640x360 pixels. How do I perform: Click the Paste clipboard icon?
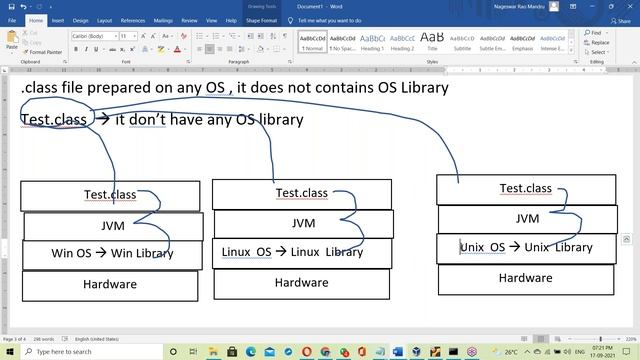click(12, 37)
